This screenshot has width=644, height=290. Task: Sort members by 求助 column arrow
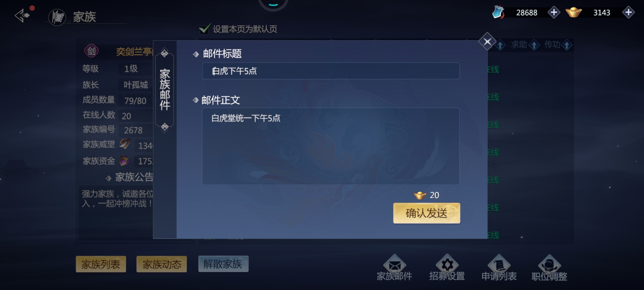(x=534, y=45)
